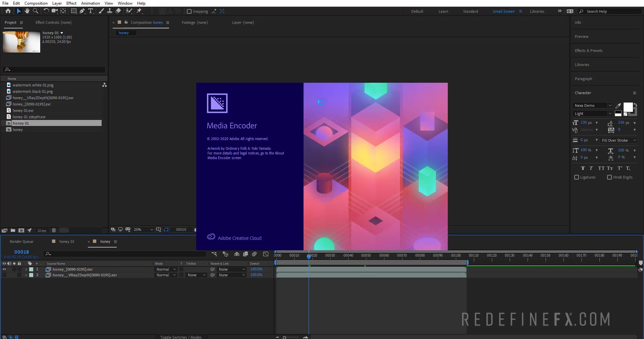
Task: Open Mode dropdown for honey_[0090-0195].exr layer
Action: [166, 269]
